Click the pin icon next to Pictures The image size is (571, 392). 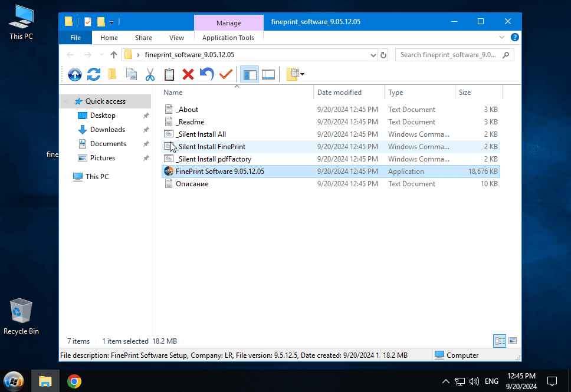pyautogui.click(x=146, y=159)
